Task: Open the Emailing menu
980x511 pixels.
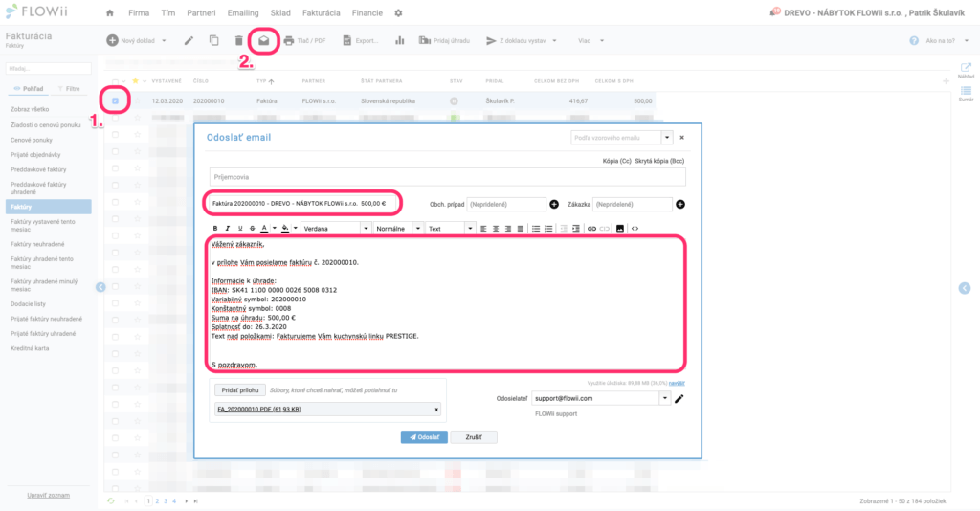Action: pos(243,13)
